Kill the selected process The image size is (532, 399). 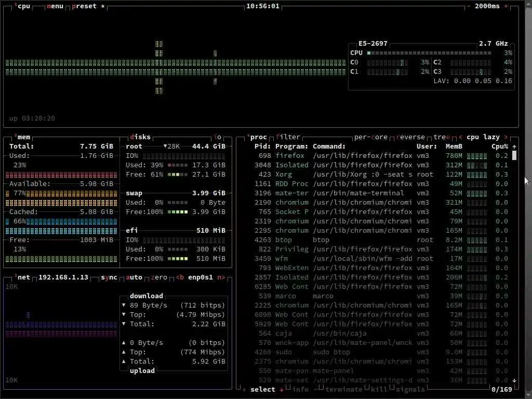(x=379, y=390)
